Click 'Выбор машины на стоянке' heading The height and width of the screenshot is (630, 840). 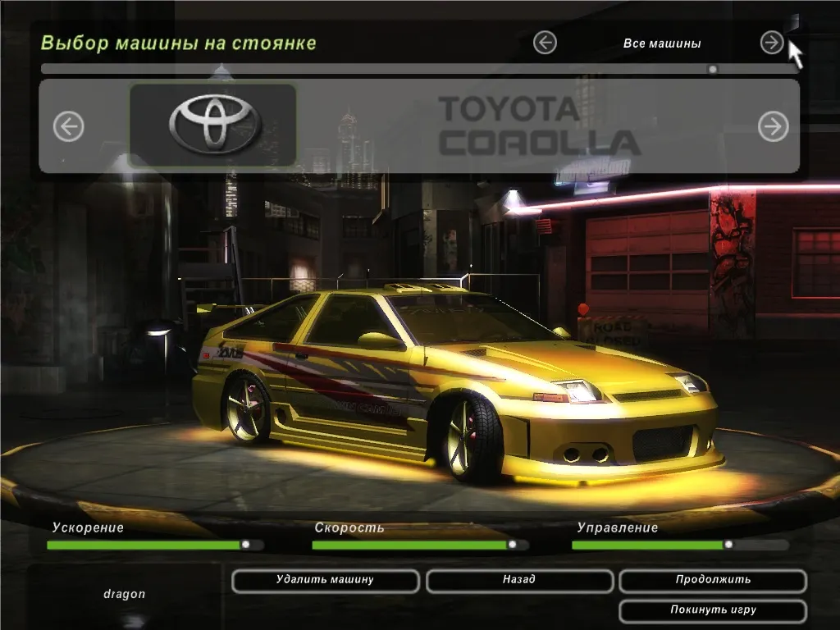(x=178, y=43)
